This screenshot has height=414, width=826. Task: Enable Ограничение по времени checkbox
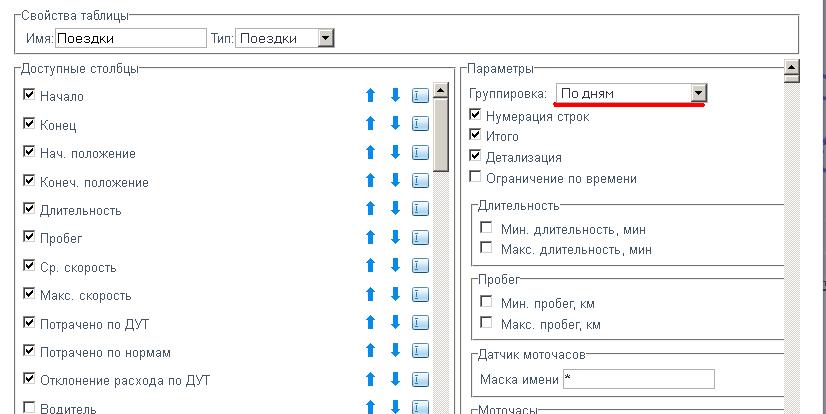(475, 176)
